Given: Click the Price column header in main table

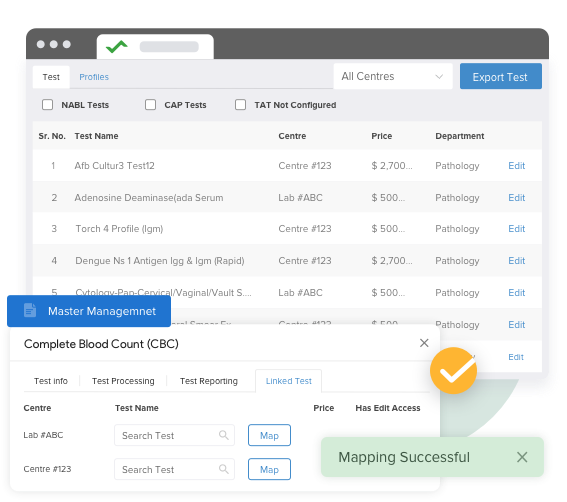Looking at the screenshot, I should [x=381, y=136].
